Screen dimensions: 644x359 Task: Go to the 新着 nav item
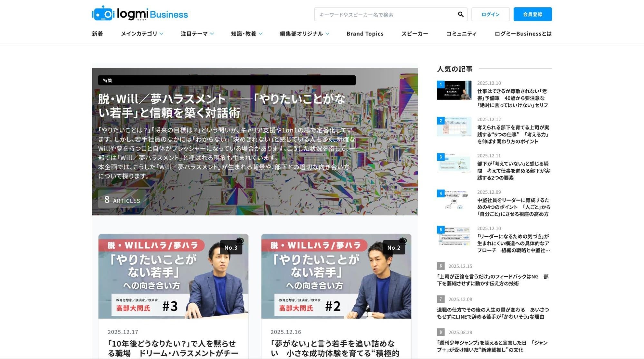(97, 34)
